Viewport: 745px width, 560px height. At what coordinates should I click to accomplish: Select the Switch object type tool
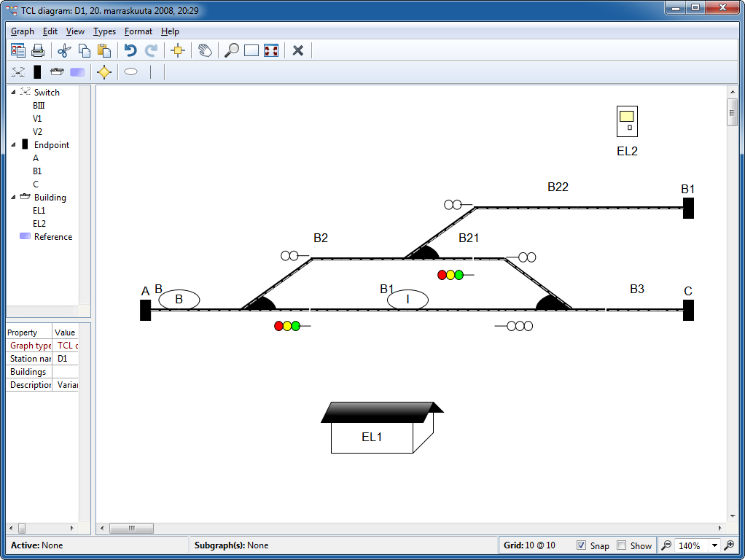tap(18, 71)
